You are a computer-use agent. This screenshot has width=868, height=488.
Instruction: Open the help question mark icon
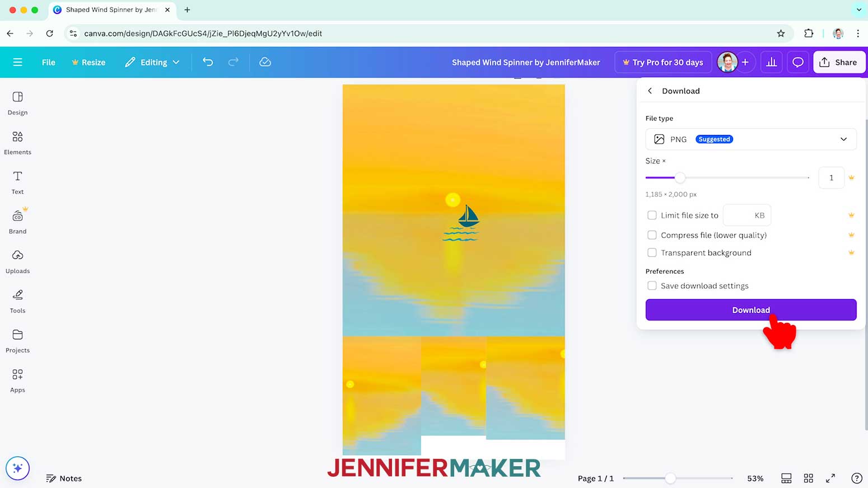point(856,478)
